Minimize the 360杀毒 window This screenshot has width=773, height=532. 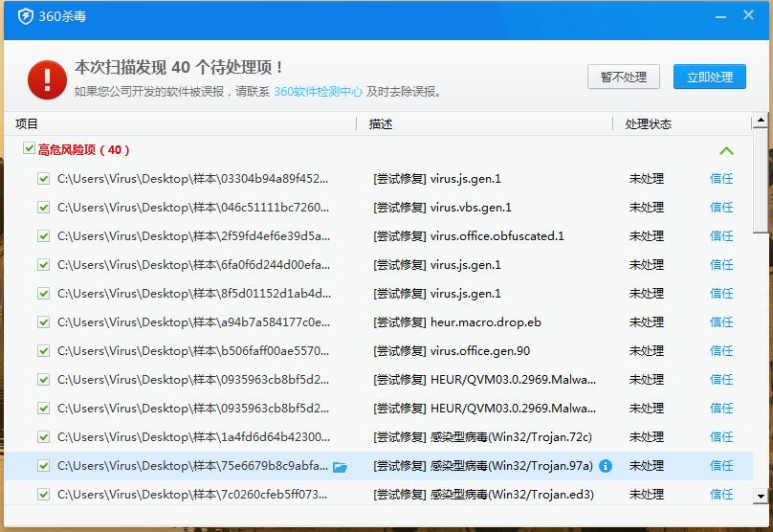720,17
